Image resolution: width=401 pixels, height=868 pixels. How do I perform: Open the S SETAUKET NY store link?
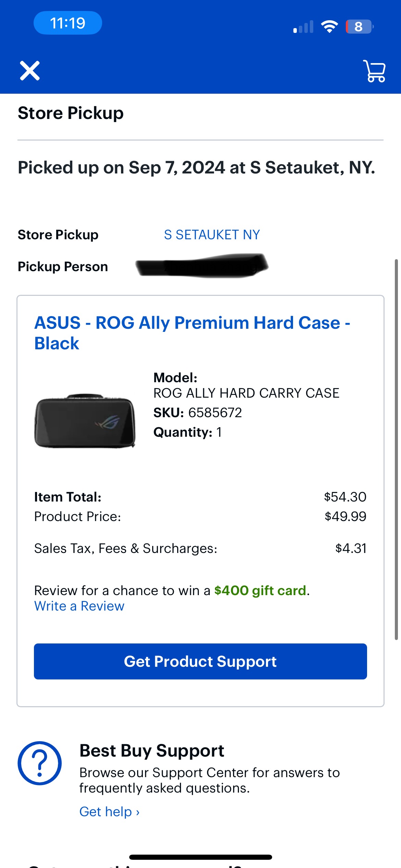[x=212, y=235]
